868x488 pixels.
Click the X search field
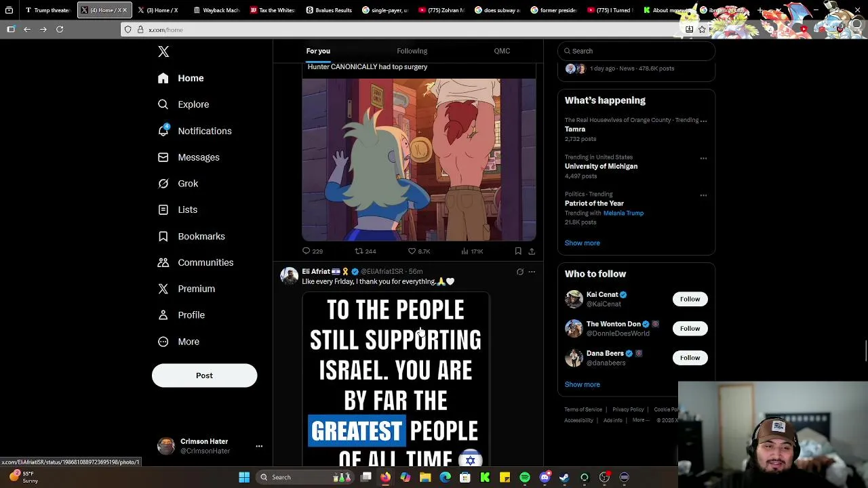636,51
